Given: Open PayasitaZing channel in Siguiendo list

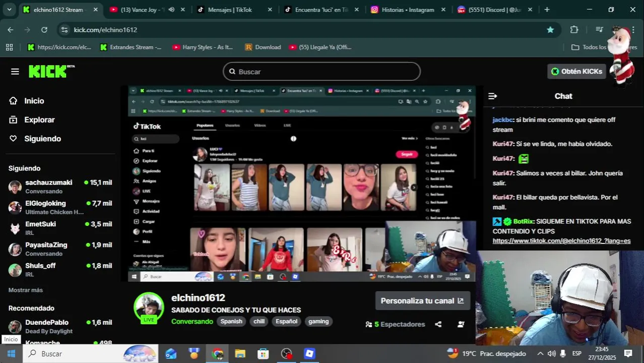Looking at the screenshot, I should 60,249.
